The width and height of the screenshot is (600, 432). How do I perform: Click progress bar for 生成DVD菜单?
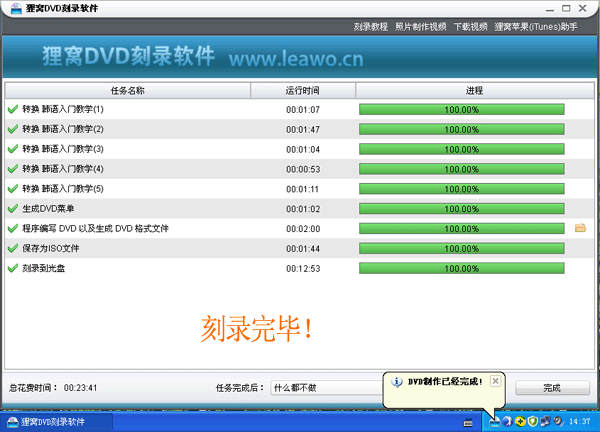click(x=461, y=209)
